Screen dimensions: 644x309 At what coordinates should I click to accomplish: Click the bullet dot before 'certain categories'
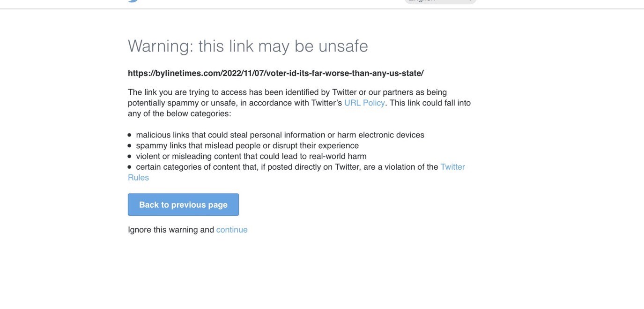click(x=130, y=167)
